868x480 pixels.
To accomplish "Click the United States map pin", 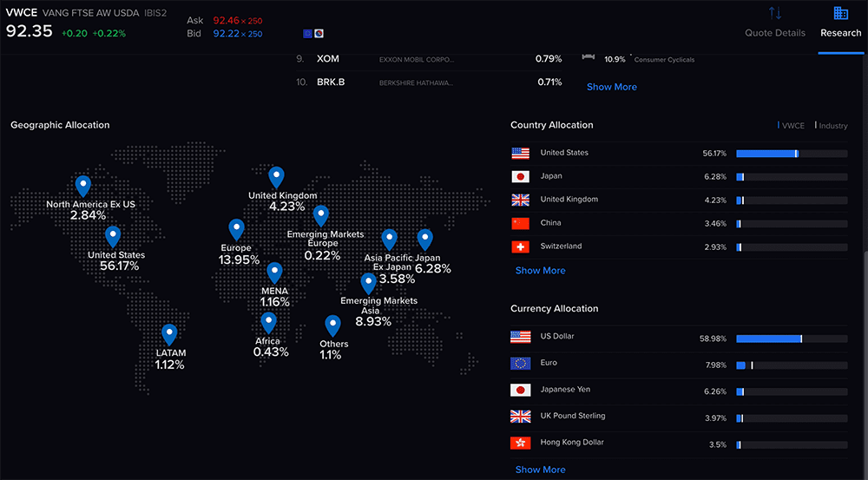I will (x=113, y=237).
